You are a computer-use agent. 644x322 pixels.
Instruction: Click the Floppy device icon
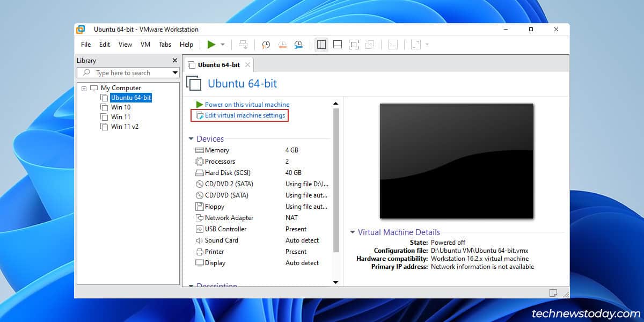200,207
